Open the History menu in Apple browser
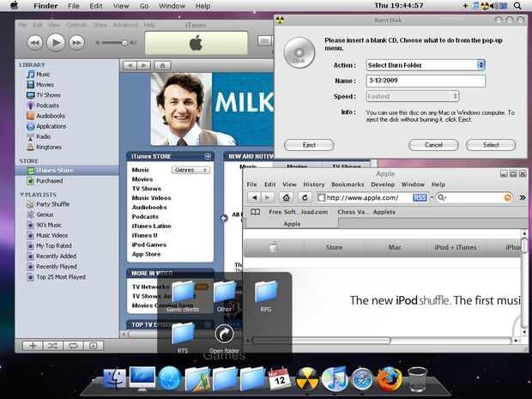 (x=314, y=184)
